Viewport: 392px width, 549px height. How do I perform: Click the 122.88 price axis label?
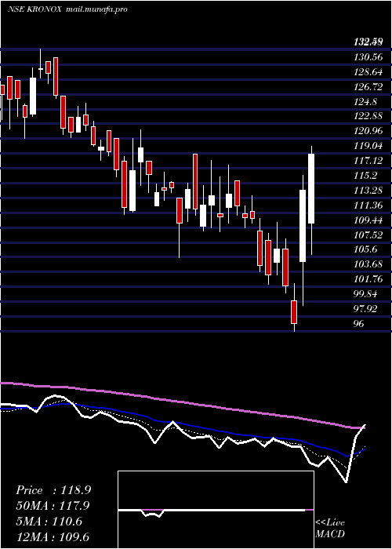(x=368, y=116)
